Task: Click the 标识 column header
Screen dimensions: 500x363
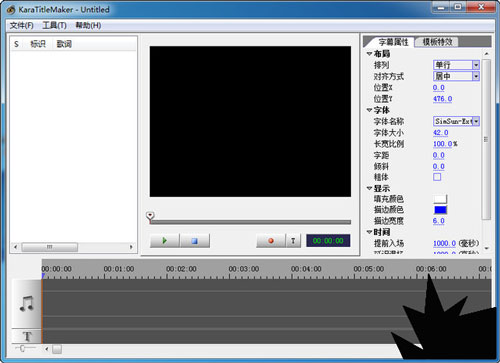Action: tap(38, 44)
